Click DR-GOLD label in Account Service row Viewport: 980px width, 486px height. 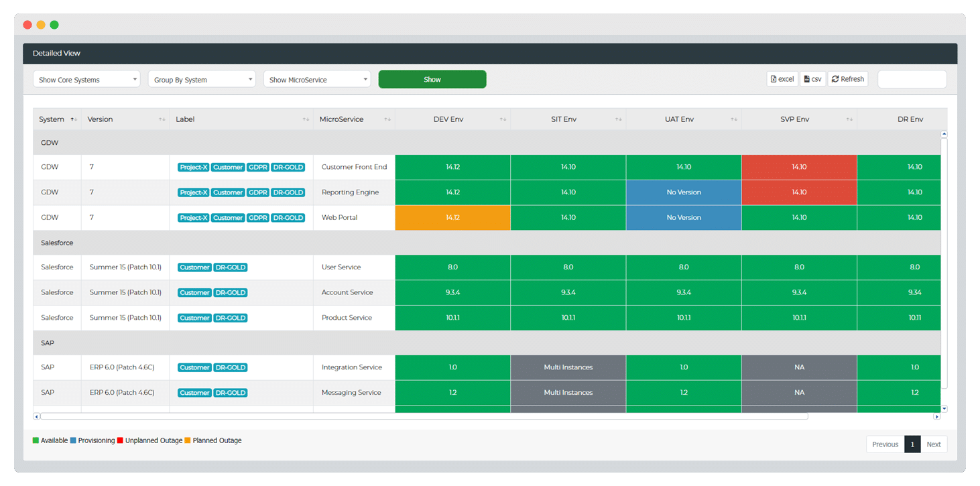231,293
